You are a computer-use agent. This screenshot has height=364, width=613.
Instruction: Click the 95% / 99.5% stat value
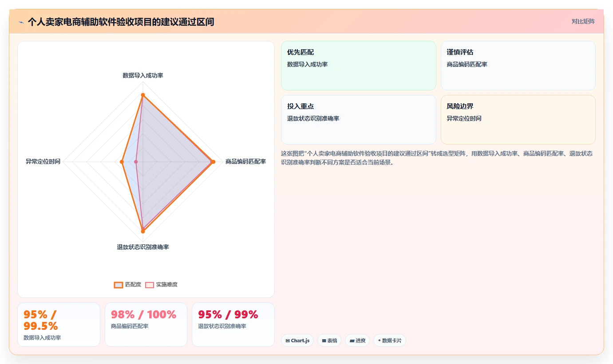coord(41,320)
